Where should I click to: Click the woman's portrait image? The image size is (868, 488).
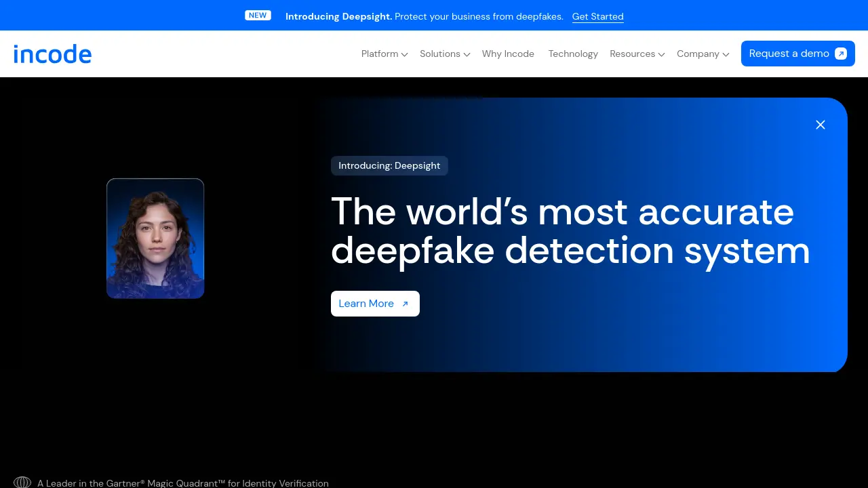pyautogui.click(x=155, y=238)
